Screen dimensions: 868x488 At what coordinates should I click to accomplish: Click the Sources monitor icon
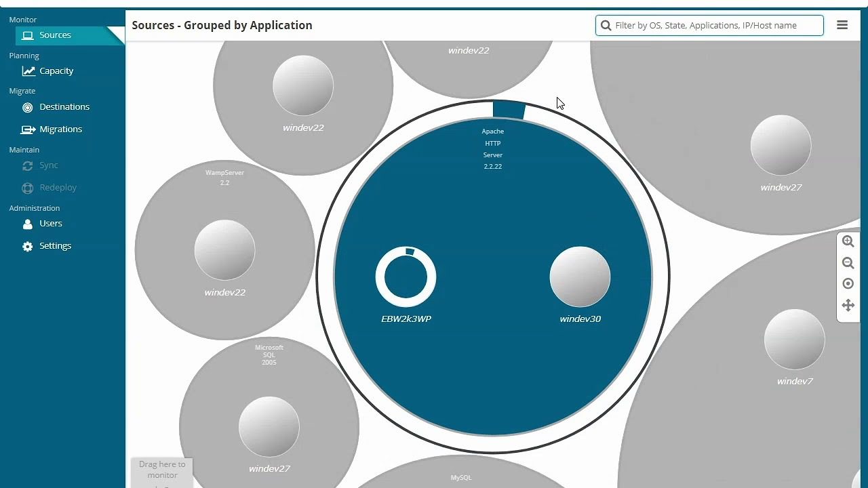(27, 35)
